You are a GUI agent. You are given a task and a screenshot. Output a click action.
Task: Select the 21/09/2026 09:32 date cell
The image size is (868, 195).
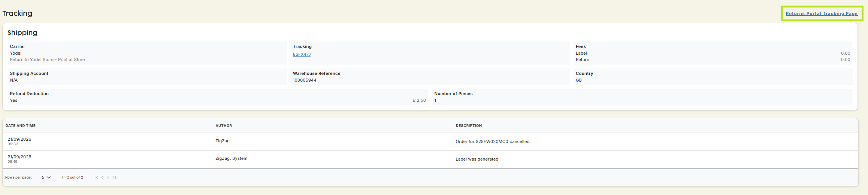(x=19, y=141)
